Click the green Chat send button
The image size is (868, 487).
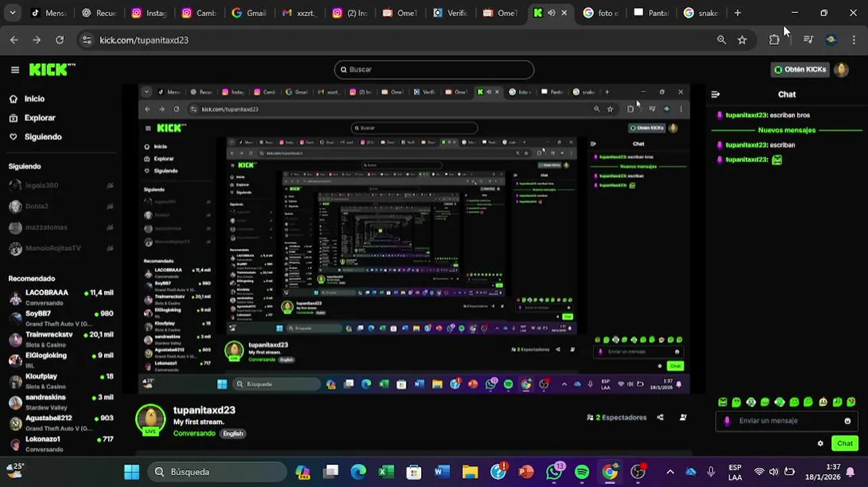pos(845,444)
